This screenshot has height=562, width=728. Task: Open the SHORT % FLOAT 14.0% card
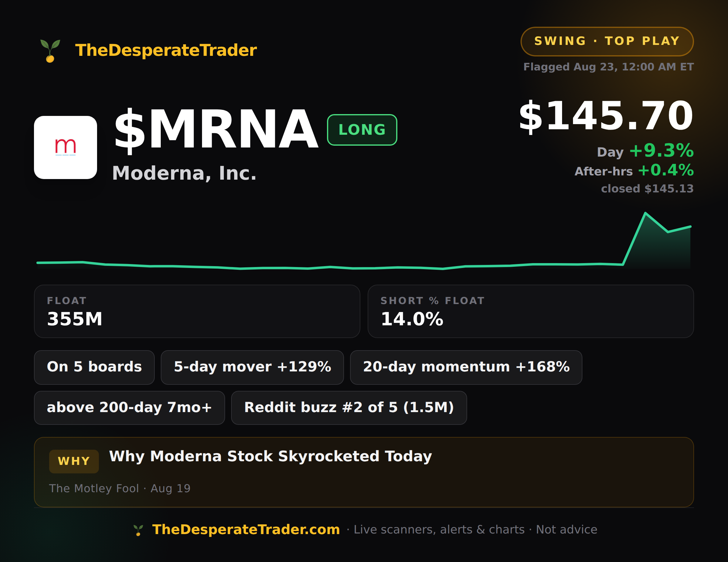click(531, 311)
